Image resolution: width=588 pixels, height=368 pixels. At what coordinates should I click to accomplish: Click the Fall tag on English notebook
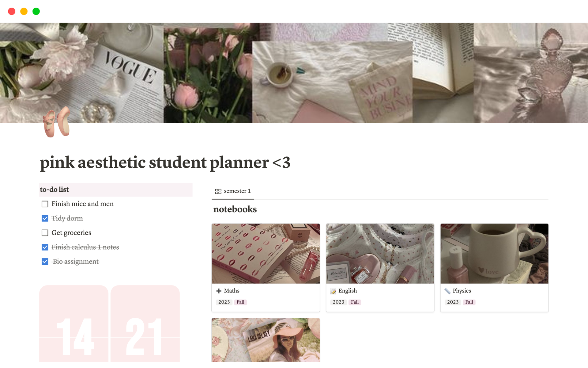click(x=355, y=301)
